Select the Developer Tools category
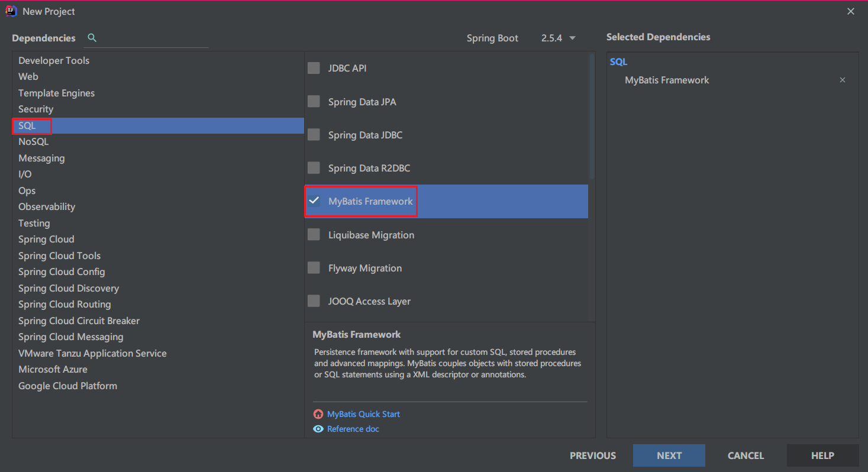 158,60
